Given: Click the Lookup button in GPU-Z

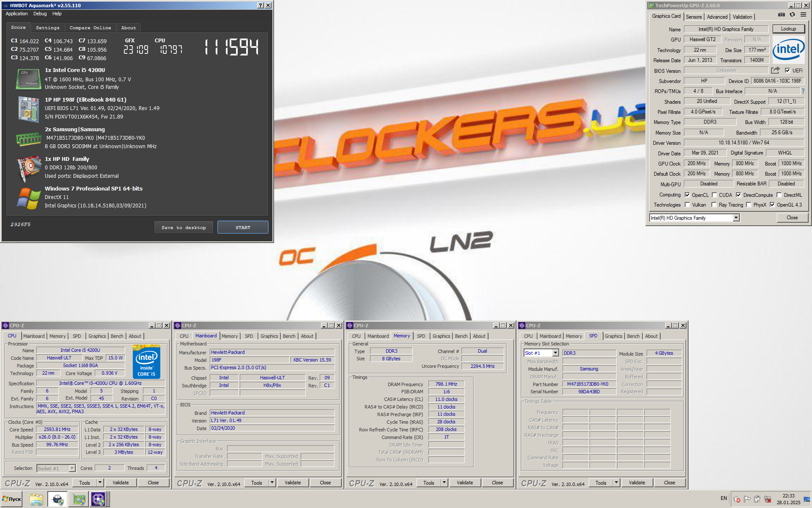Looking at the screenshot, I should (x=788, y=29).
